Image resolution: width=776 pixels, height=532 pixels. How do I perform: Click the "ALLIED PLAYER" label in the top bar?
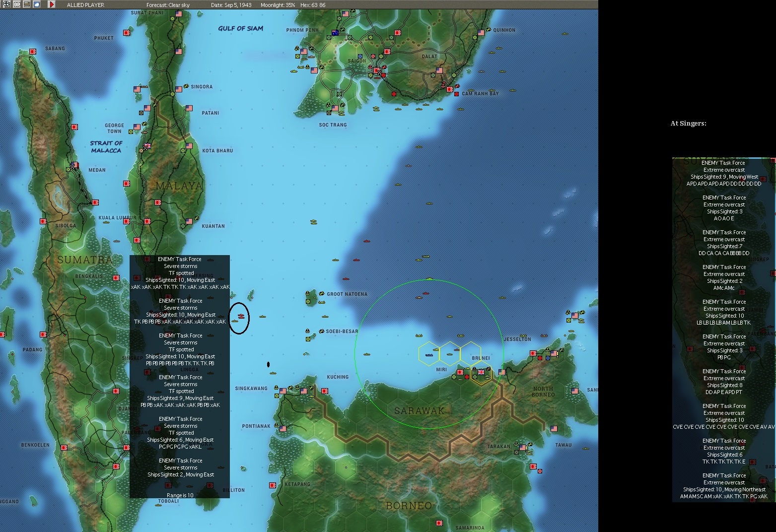coord(85,5)
